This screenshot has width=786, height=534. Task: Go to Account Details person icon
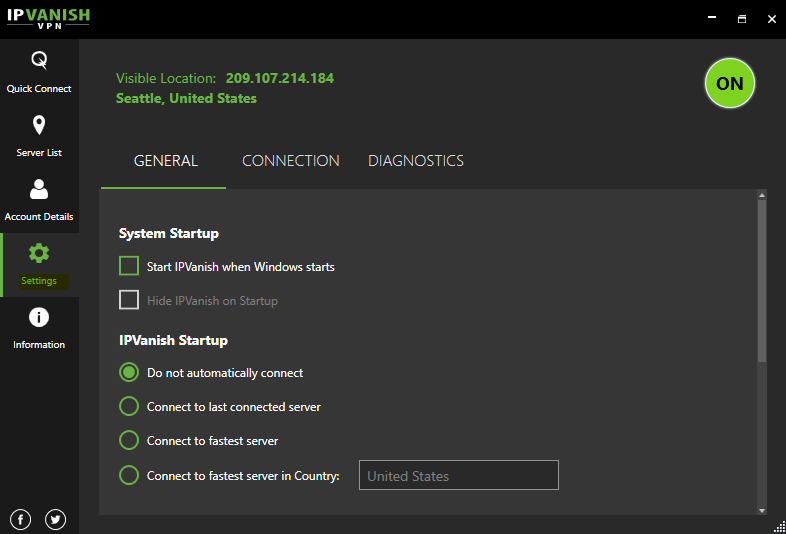(x=39, y=189)
